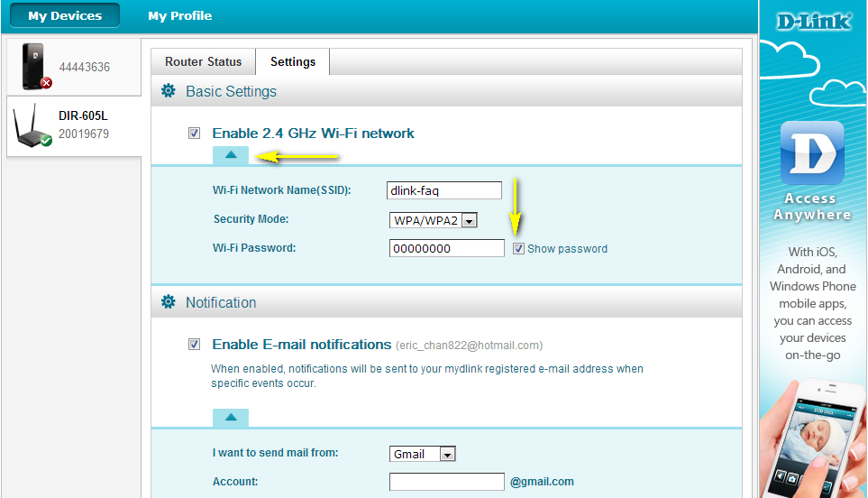
Task: Disable the E-mail notifications checkbox
Action: point(195,345)
